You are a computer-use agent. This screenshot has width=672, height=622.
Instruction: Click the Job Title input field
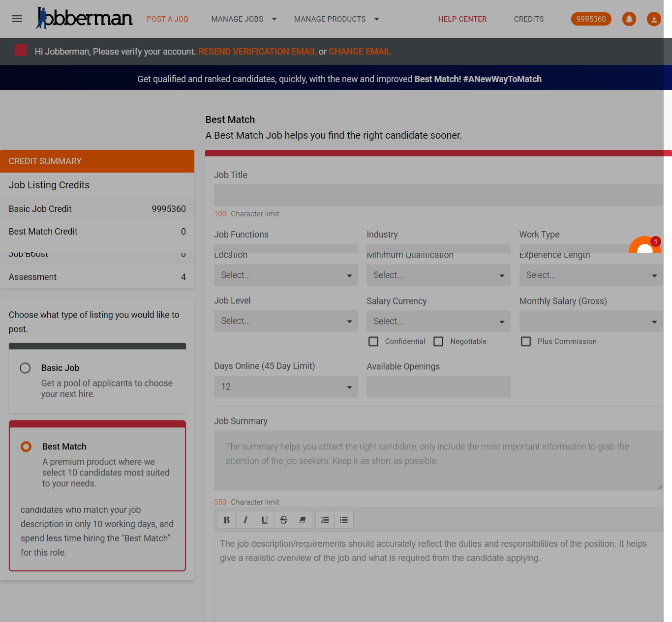point(438,195)
